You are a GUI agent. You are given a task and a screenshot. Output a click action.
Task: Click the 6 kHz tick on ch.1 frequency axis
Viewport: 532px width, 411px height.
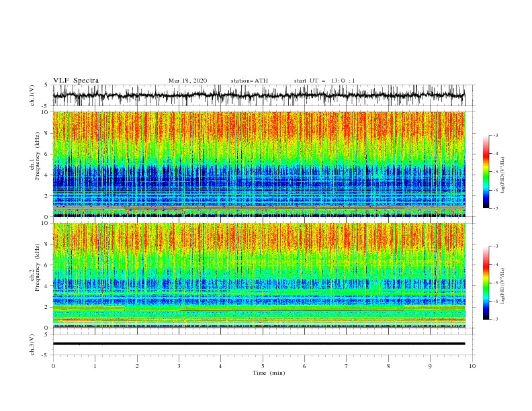48,154
